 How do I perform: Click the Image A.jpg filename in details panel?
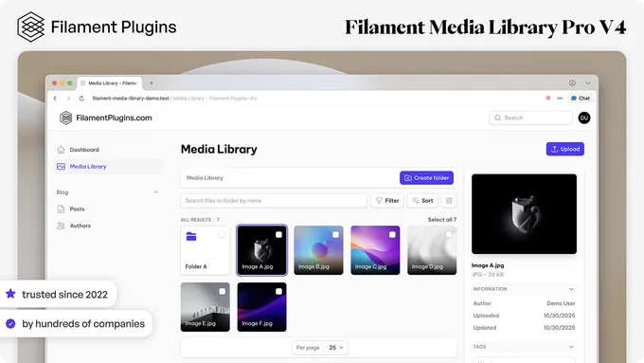pyautogui.click(x=488, y=265)
